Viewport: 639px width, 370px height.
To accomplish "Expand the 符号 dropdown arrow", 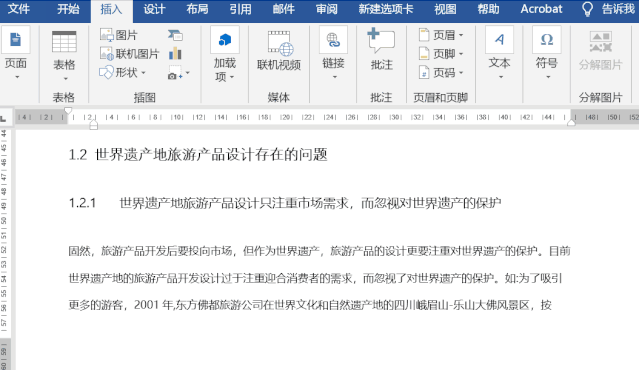I will 548,77.
